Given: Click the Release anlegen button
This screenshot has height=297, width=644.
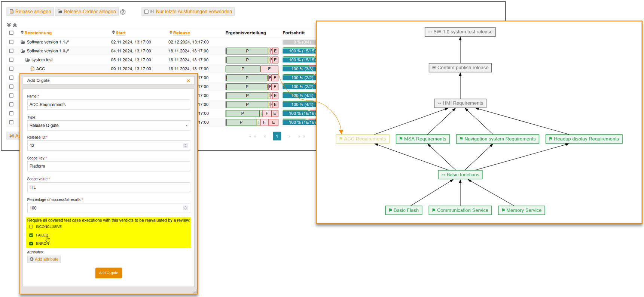Looking at the screenshot, I should point(30,12).
